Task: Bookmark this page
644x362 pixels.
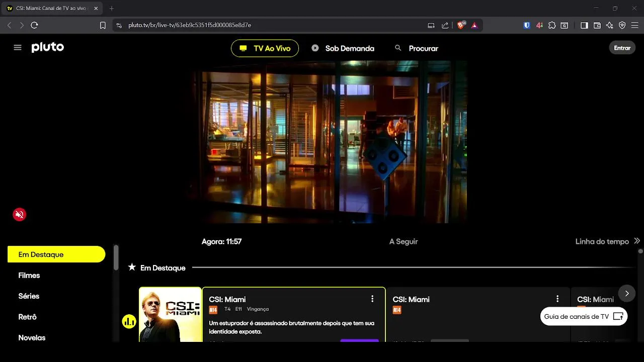Action: coord(103,25)
